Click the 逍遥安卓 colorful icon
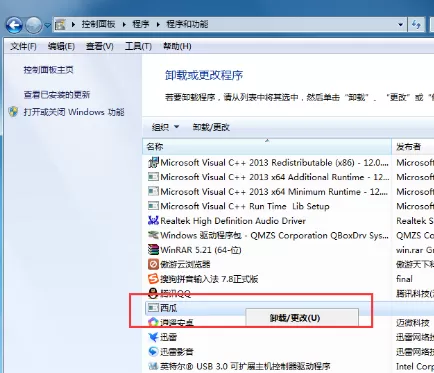This screenshot has width=434, height=373. pyautogui.click(x=153, y=322)
